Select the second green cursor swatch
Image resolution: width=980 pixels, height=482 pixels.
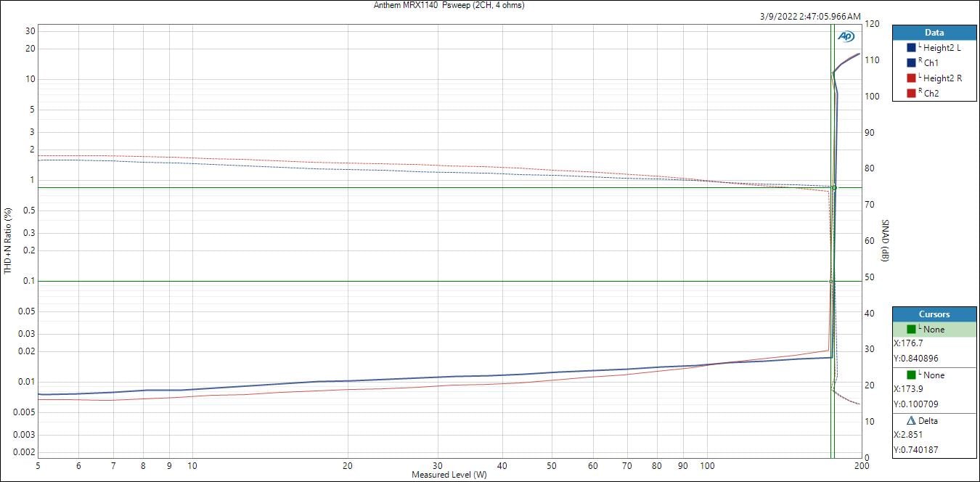coord(911,375)
